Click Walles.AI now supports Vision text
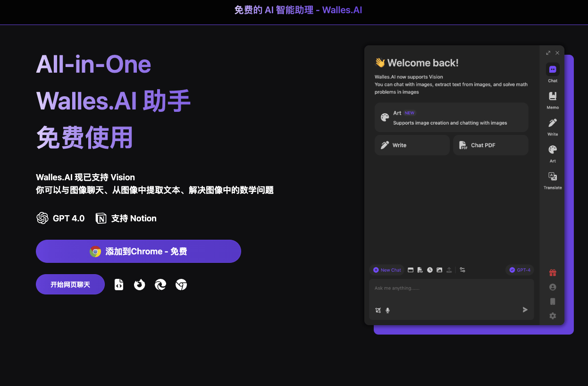 tap(409, 77)
